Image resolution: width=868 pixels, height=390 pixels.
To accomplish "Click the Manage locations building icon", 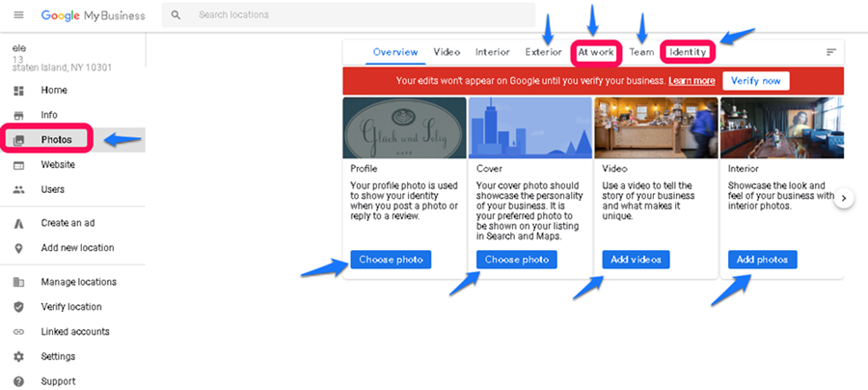I will tap(19, 282).
